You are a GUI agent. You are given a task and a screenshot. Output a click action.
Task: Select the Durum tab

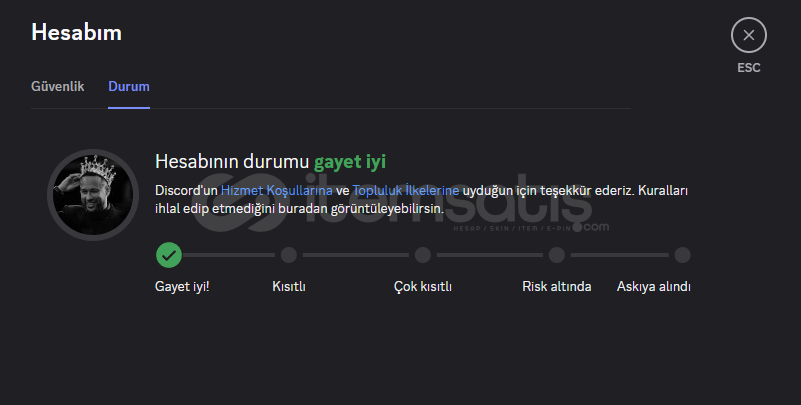point(129,86)
